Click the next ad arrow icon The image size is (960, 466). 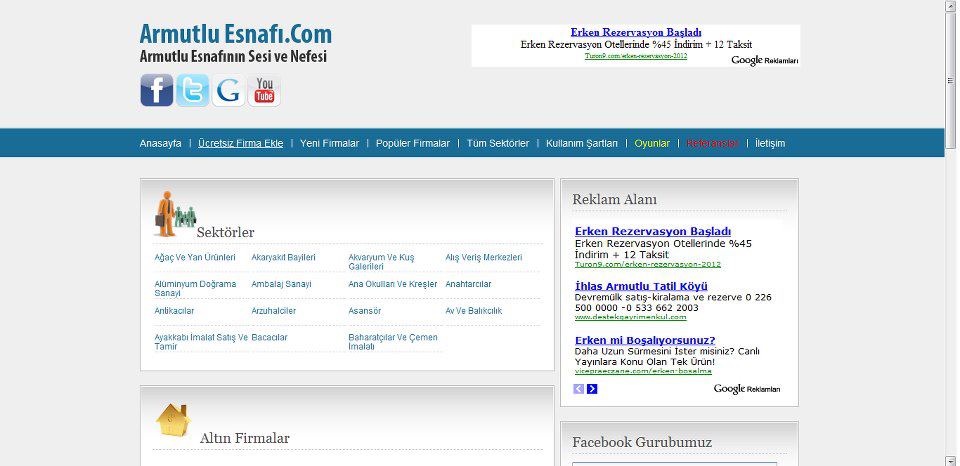[592, 389]
